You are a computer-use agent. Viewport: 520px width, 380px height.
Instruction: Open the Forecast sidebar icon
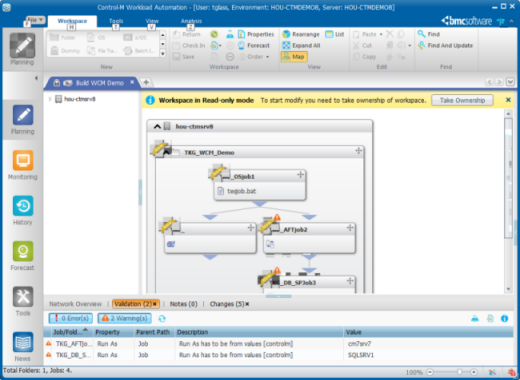(x=23, y=251)
